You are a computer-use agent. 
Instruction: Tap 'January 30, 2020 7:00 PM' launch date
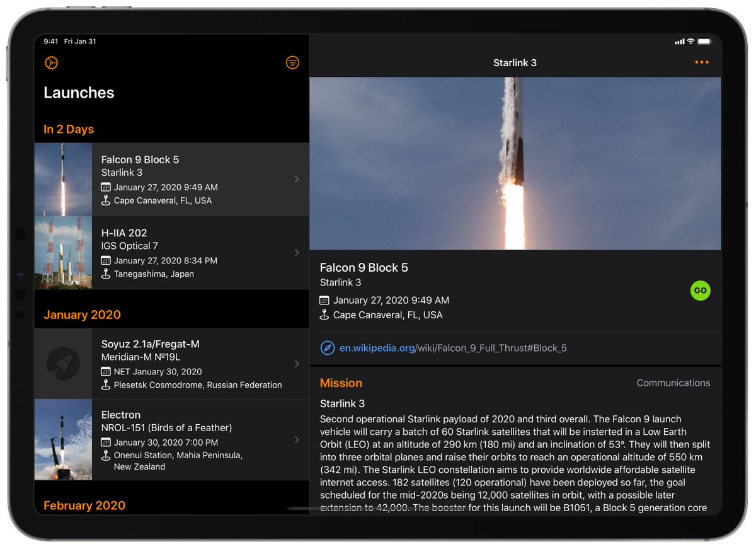coord(166,442)
